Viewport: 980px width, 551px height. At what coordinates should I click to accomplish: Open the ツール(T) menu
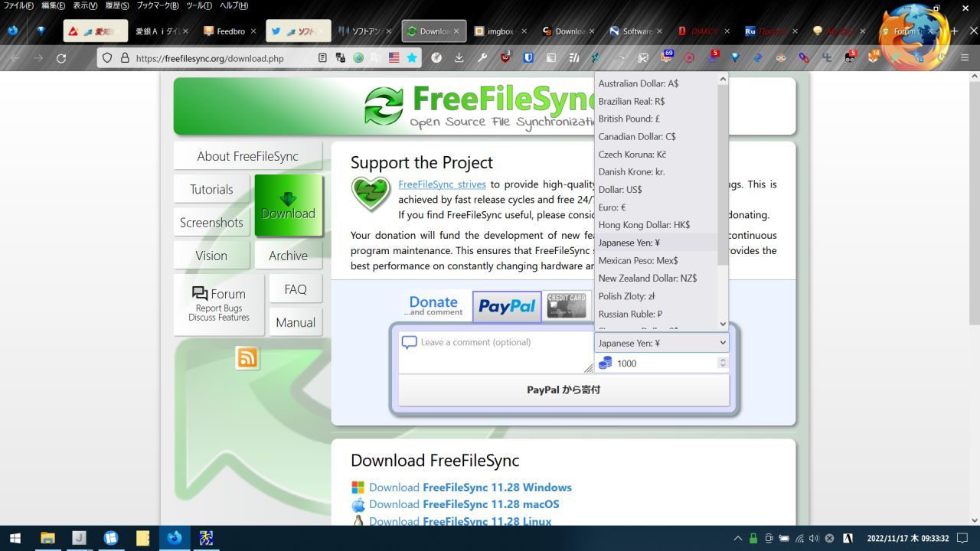tap(199, 5)
